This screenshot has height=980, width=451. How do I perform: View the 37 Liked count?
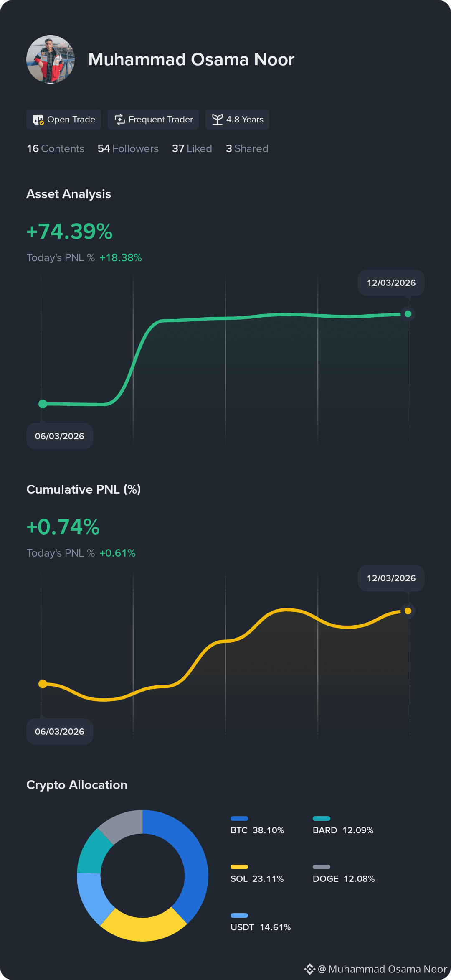192,149
